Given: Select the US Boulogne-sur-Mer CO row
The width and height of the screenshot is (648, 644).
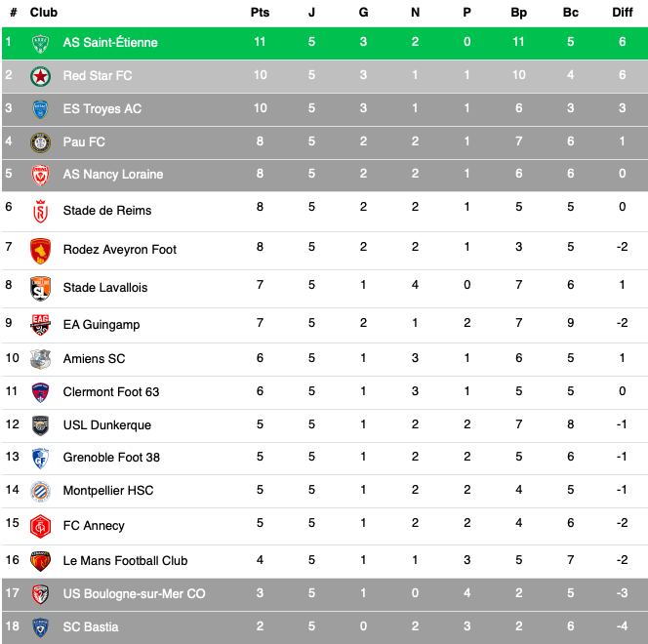Looking at the screenshot, I should (x=325, y=594).
